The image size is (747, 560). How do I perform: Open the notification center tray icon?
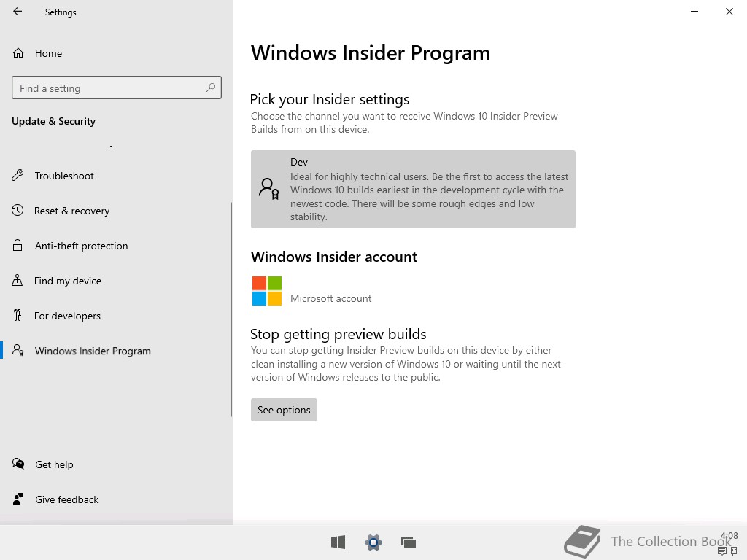click(x=721, y=551)
